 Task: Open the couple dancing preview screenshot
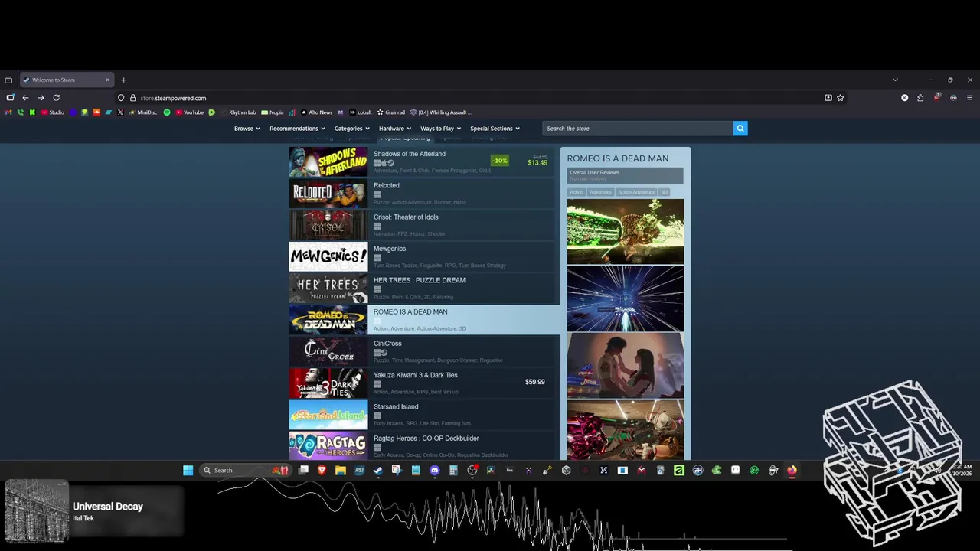pyautogui.click(x=626, y=365)
